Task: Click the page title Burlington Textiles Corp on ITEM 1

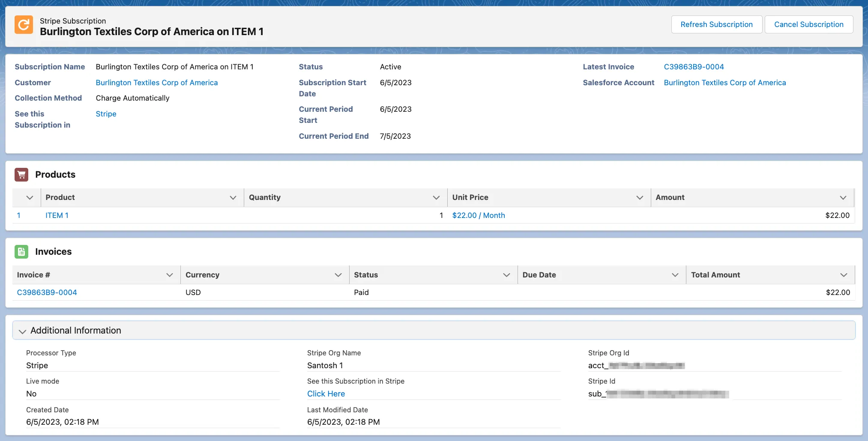Action: click(x=152, y=32)
